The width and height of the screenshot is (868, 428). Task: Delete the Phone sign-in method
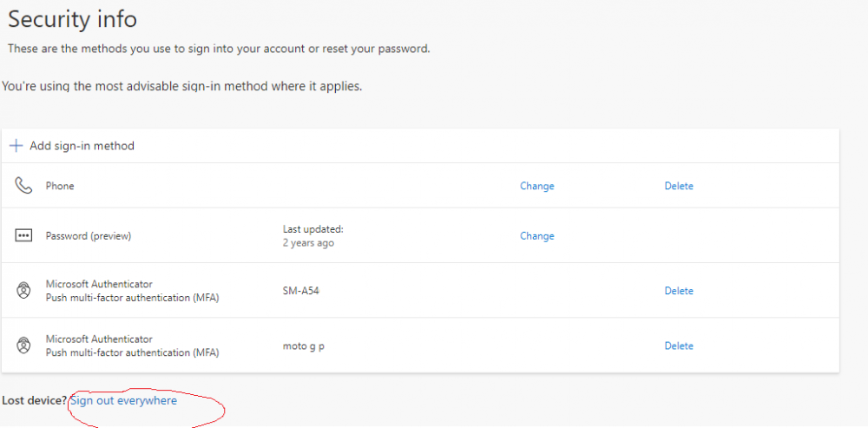tap(679, 186)
